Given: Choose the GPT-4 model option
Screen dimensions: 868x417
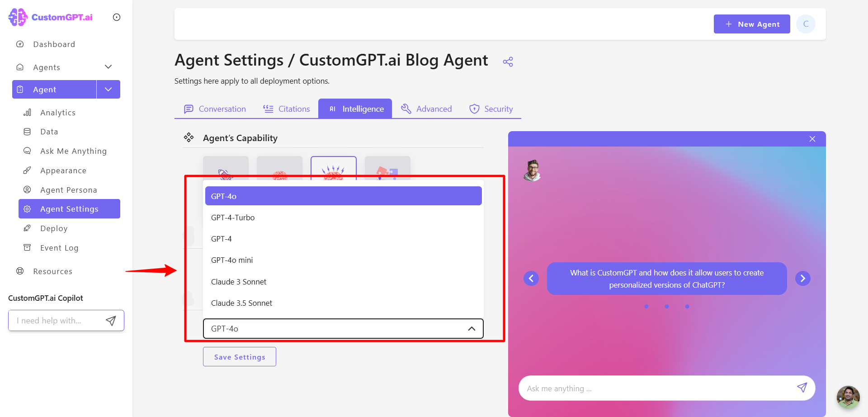Looking at the screenshot, I should [344, 239].
